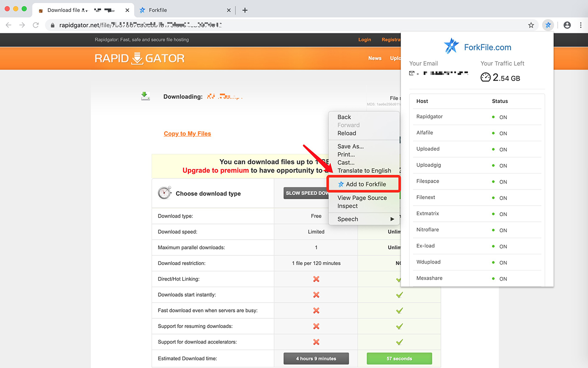
Task: Reload the page with refresh icon
Action: coord(36,25)
